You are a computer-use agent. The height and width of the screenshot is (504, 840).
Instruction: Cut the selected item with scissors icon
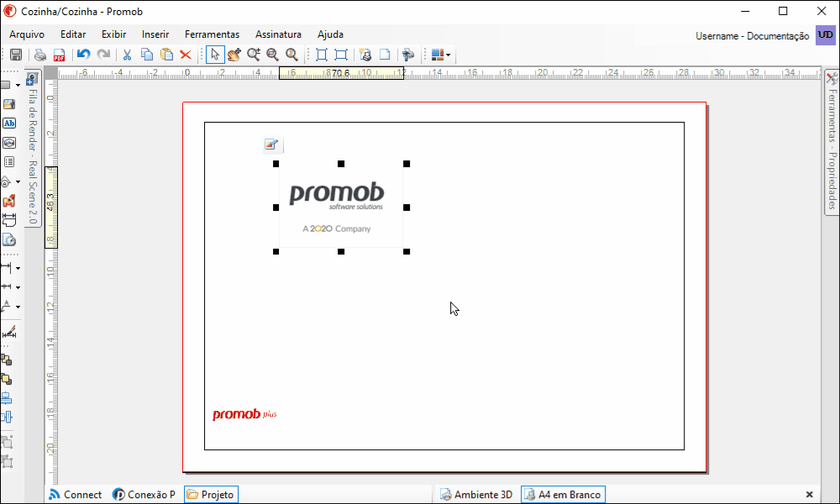click(127, 55)
